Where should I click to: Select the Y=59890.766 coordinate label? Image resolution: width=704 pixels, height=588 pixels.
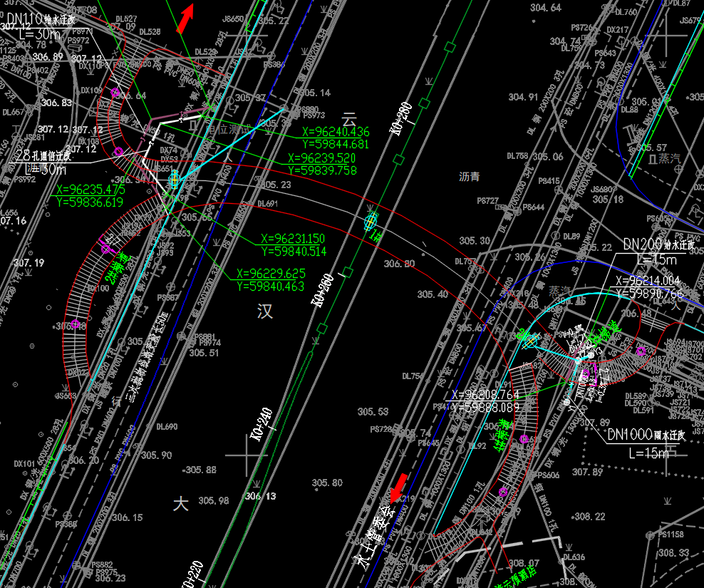click(649, 294)
